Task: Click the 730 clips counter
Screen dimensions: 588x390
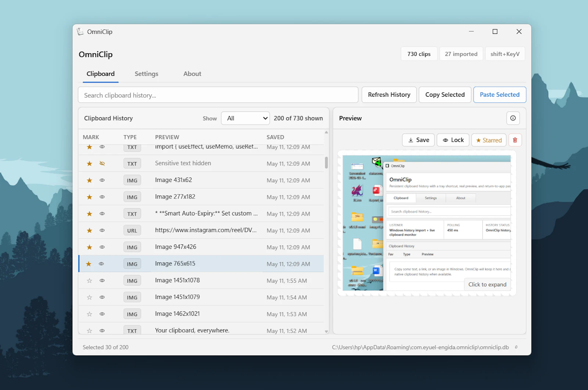Action: (419, 54)
